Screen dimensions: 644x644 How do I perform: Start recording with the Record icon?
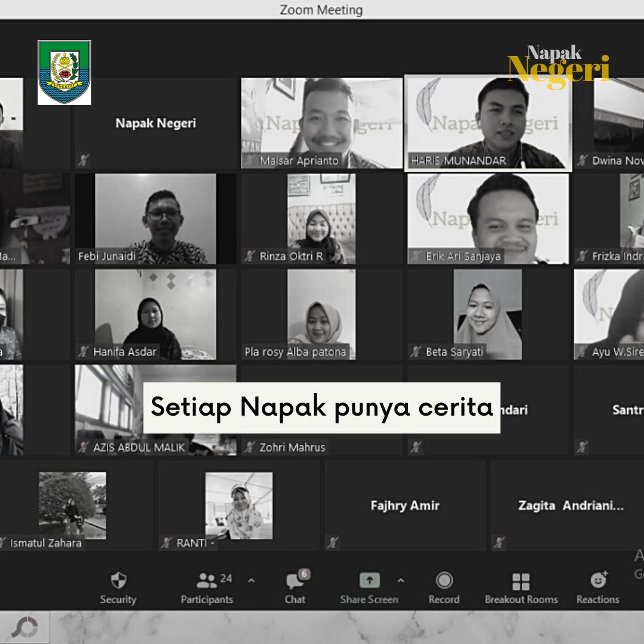pos(444,580)
